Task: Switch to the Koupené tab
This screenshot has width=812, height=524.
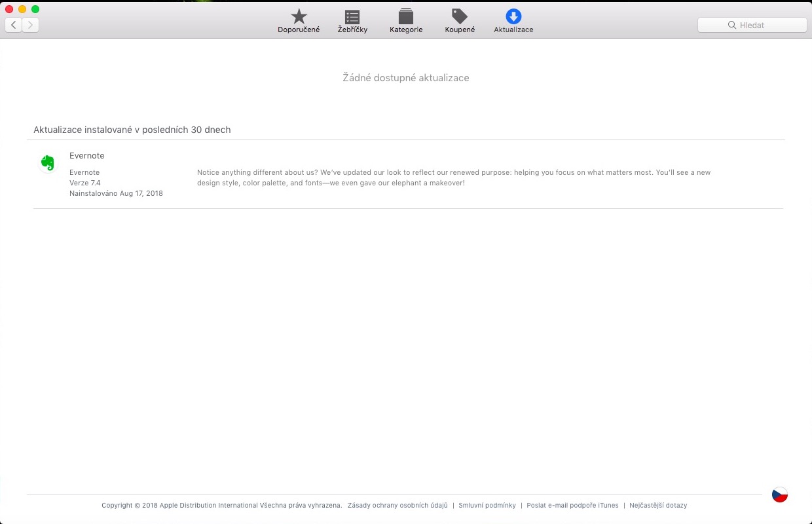Action: pyautogui.click(x=459, y=21)
